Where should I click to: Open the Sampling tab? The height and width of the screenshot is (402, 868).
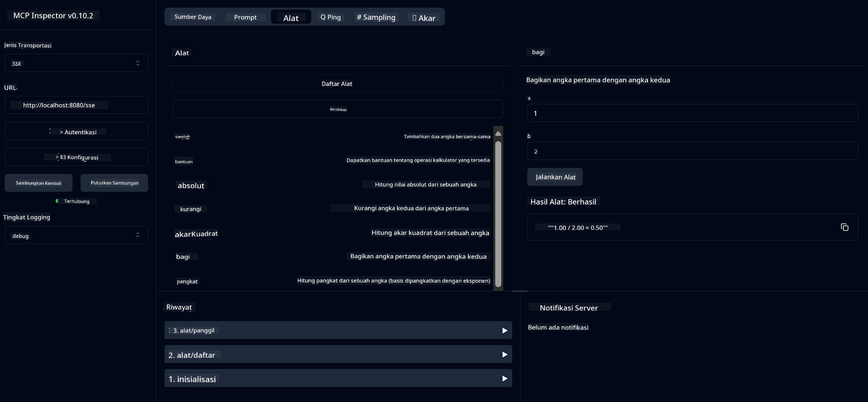coord(376,17)
